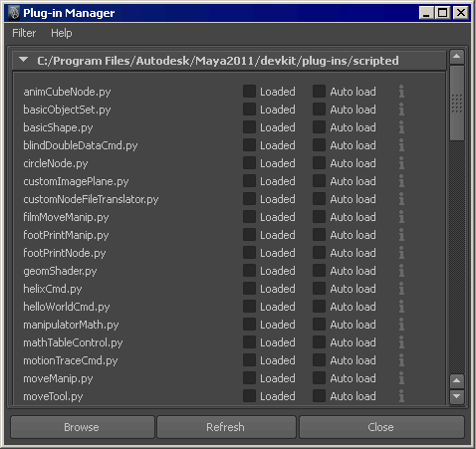Click the helloWorldCmd.py info icon
This screenshot has width=476, height=449.
pos(401,307)
